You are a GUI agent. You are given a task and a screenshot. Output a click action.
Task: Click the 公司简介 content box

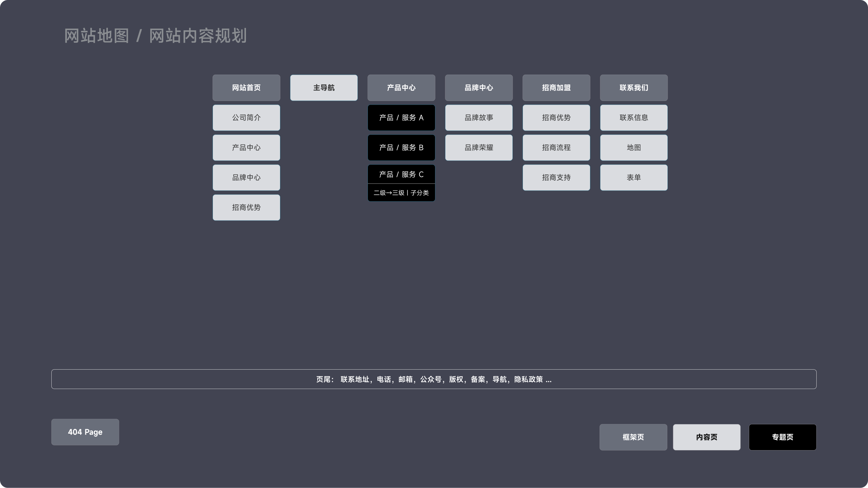(246, 118)
